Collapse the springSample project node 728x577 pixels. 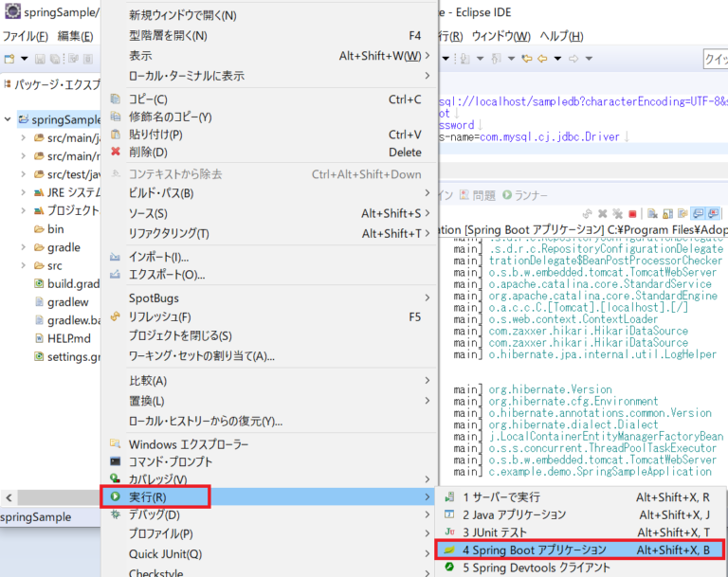click(8, 119)
